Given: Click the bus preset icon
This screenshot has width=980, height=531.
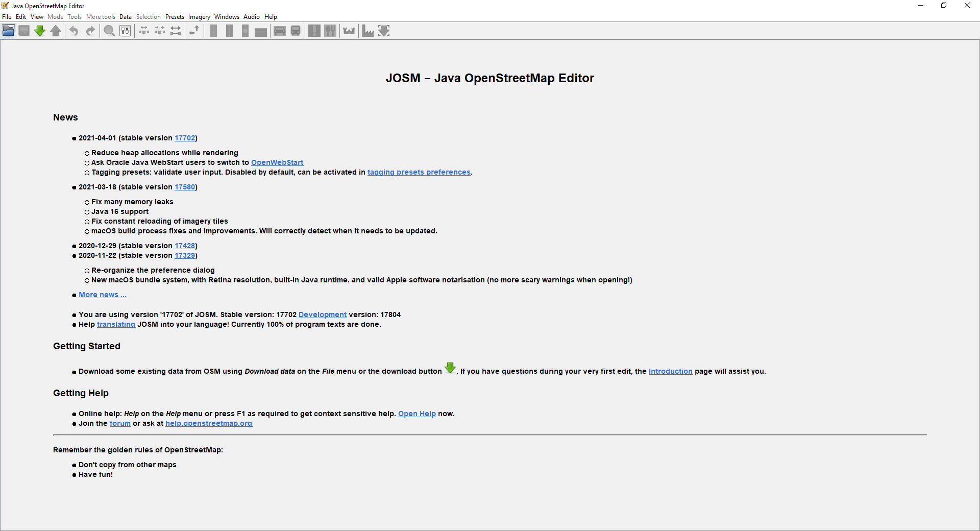Looking at the screenshot, I should (x=296, y=31).
